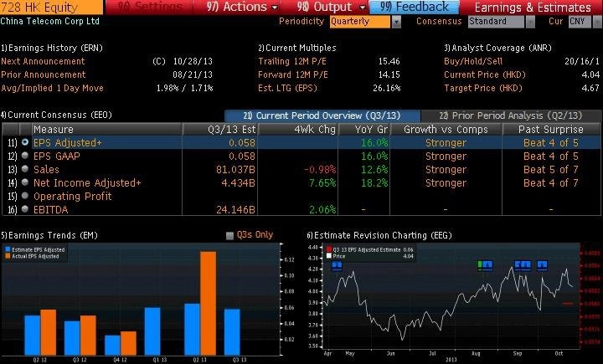Viewport: 603px width, 364px height.
Task: Select the EBITDA radio button
Action: 25,209
